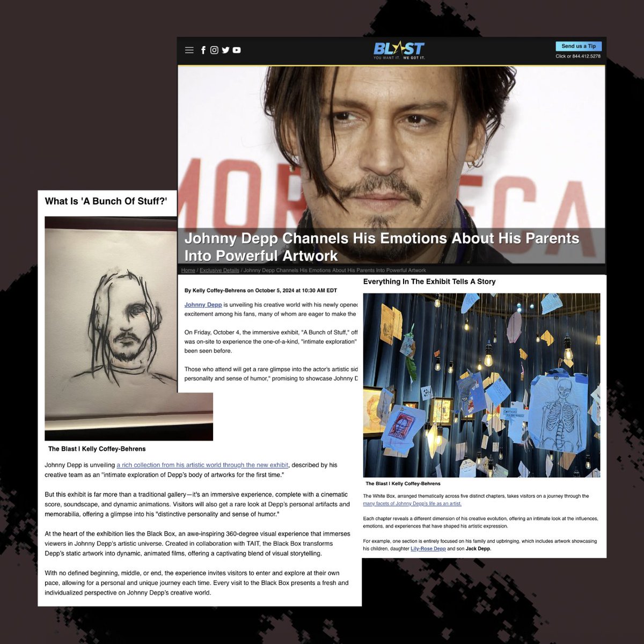Click the YouTube icon in the header
Image resolution: width=644 pixels, height=644 pixels.
click(237, 50)
